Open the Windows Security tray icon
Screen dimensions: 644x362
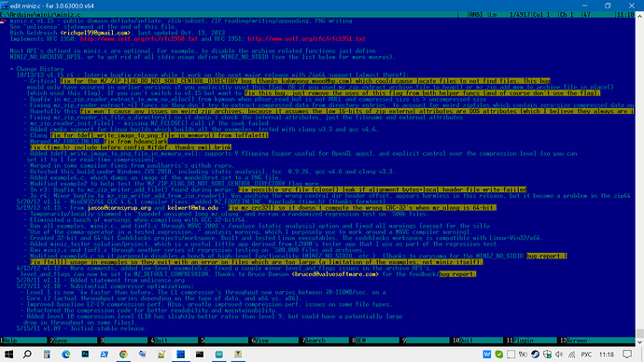(x=547, y=355)
